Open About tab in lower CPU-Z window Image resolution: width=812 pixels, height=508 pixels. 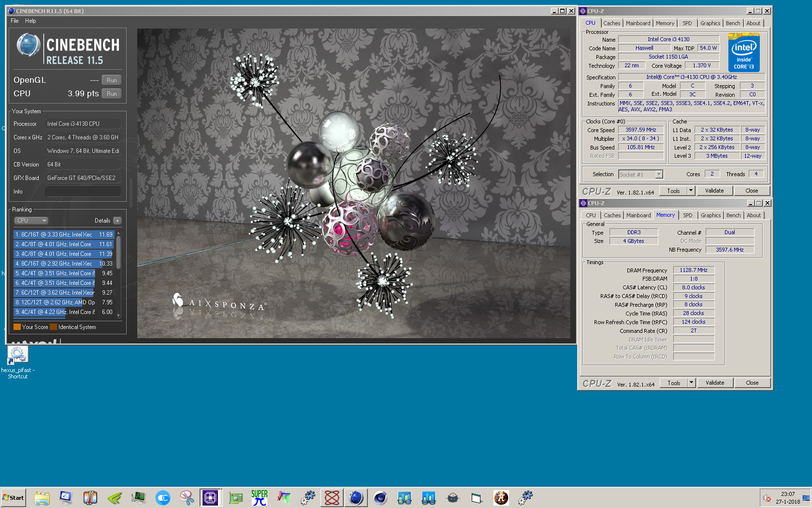pyautogui.click(x=754, y=215)
